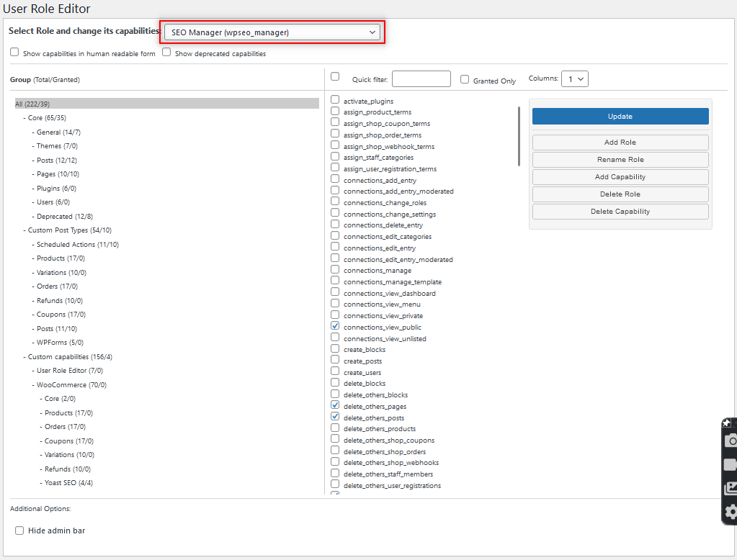Select the Themes (7/0) group
Screen dimensions: 737x560
point(58,146)
